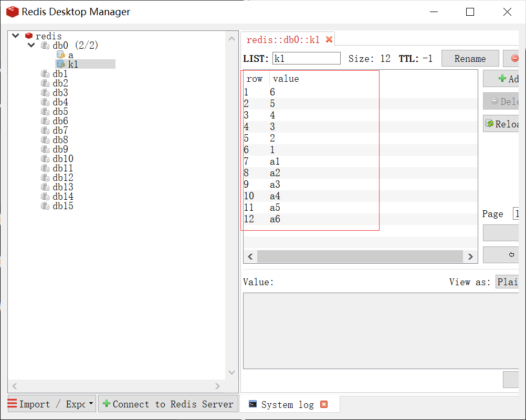Viewport: 526px width, 420px height.
Task: Click the db5 database icon
Action: pos(45,111)
